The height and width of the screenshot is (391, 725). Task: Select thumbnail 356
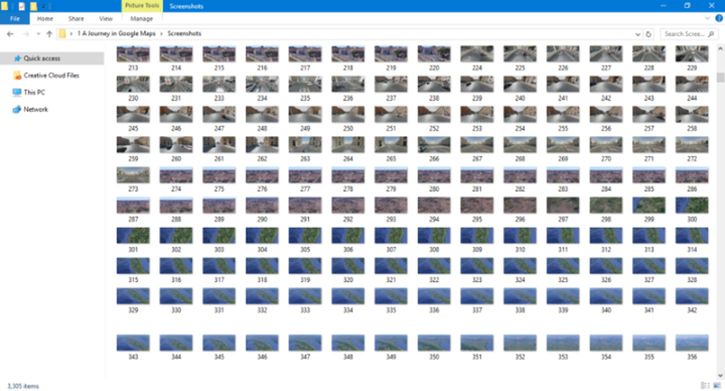pyautogui.click(x=692, y=343)
